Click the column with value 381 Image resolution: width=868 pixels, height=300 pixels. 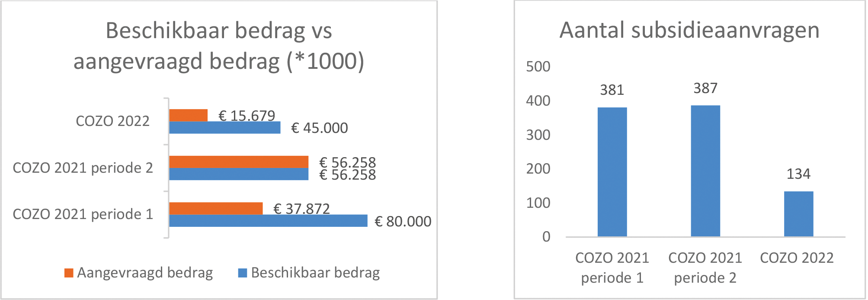coord(612,172)
